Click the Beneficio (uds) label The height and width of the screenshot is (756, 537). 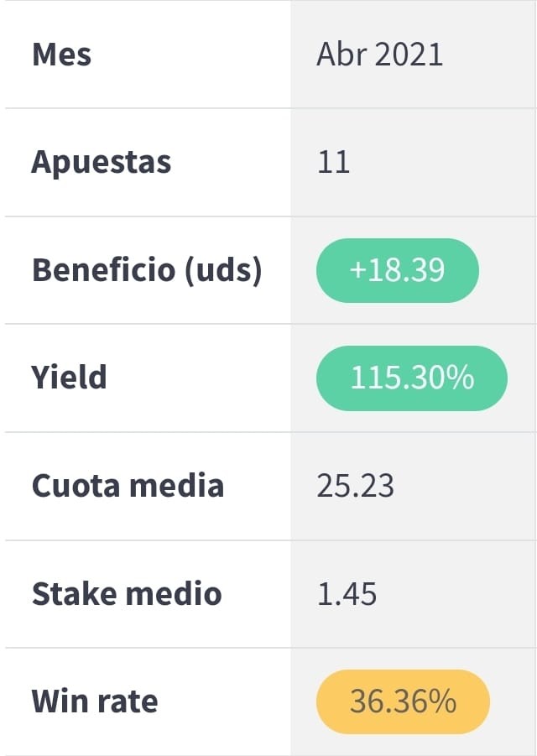point(147,270)
